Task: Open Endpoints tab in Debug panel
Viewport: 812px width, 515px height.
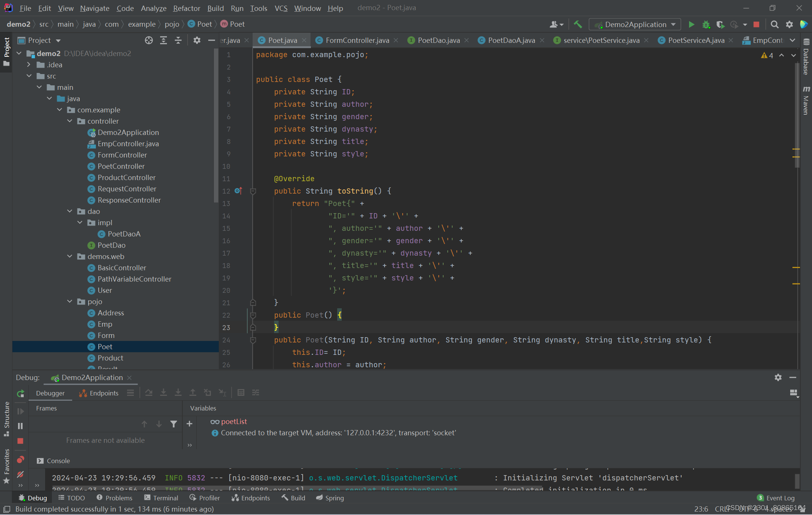Action: [x=99, y=393]
